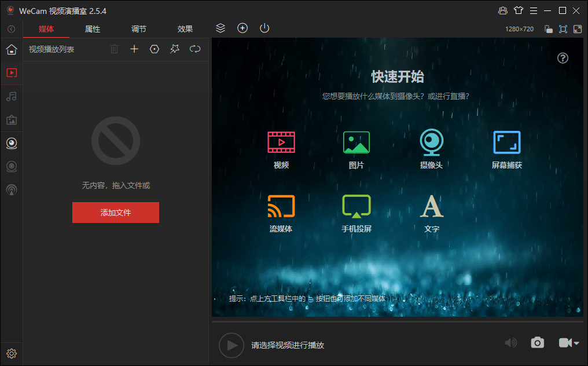Click the red 添加文件 button
588x366 pixels.
(x=116, y=213)
